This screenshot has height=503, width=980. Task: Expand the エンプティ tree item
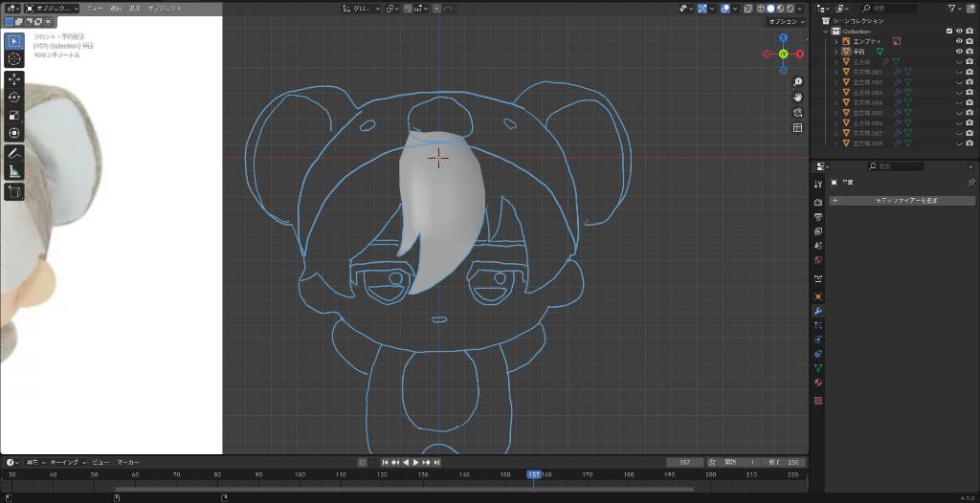(835, 41)
